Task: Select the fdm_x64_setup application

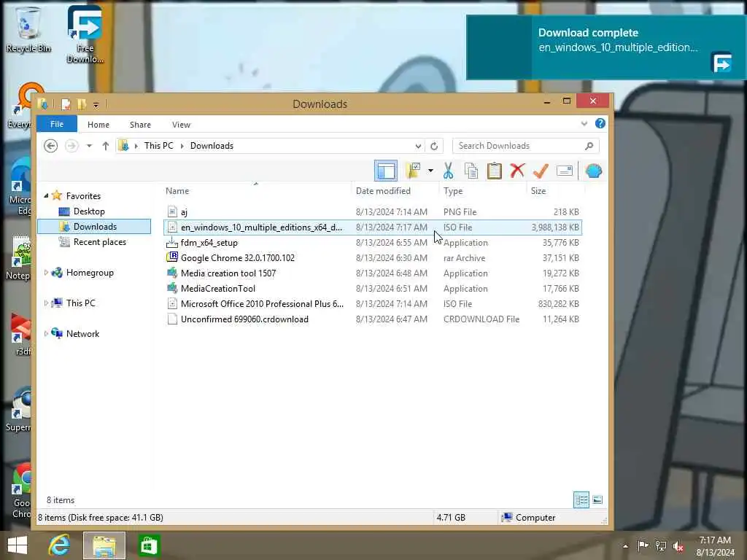Action: coord(373,242)
